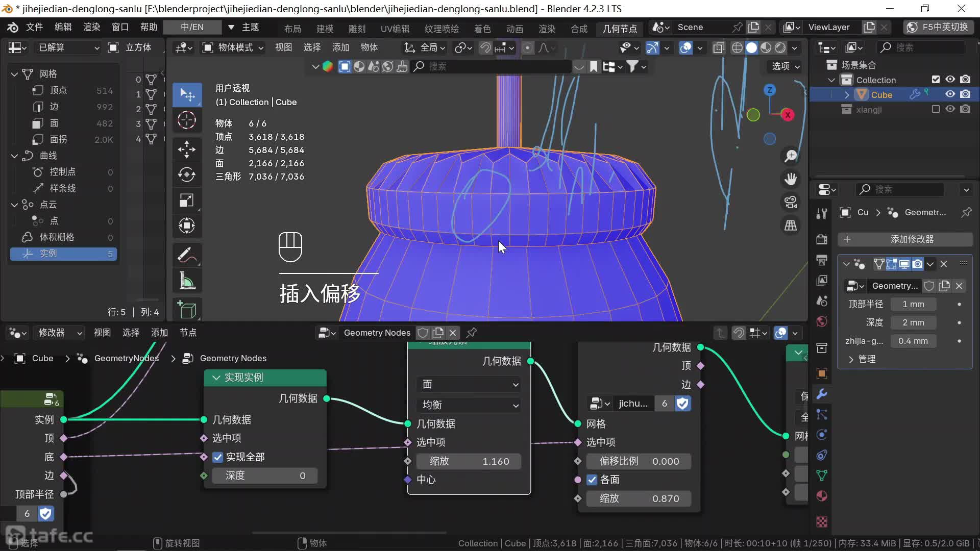
Task: Open the 均衡 dropdown in scale node
Action: click(x=469, y=405)
